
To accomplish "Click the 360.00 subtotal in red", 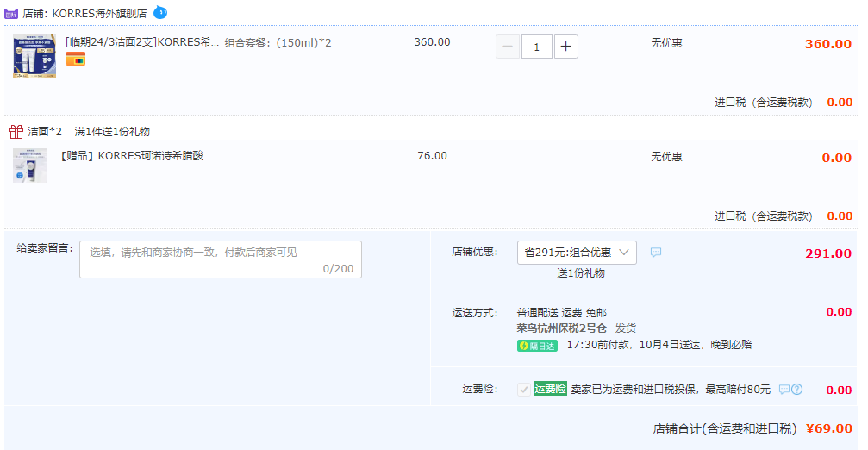I will click(828, 44).
